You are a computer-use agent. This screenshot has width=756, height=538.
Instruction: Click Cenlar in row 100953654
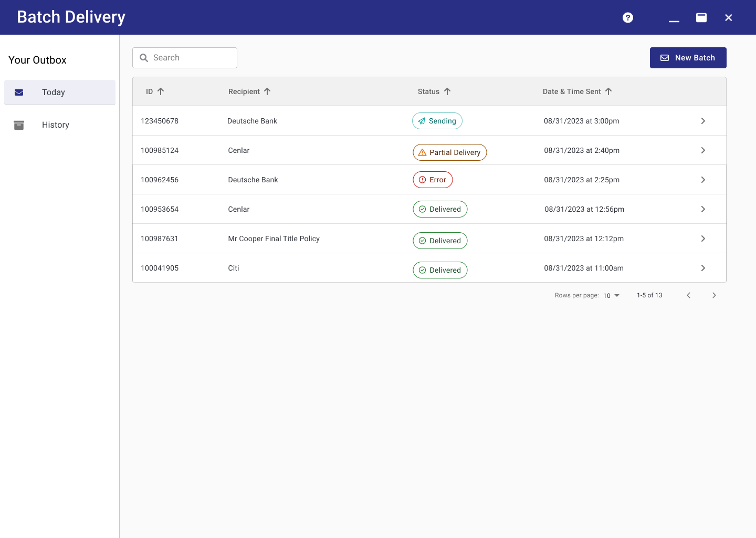pyautogui.click(x=239, y=209)
